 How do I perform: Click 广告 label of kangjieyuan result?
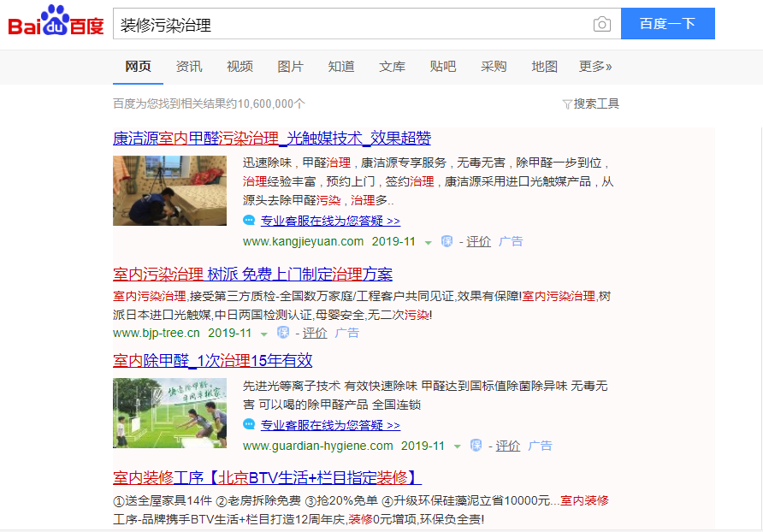pyautogui.click(x=511, y=241)
